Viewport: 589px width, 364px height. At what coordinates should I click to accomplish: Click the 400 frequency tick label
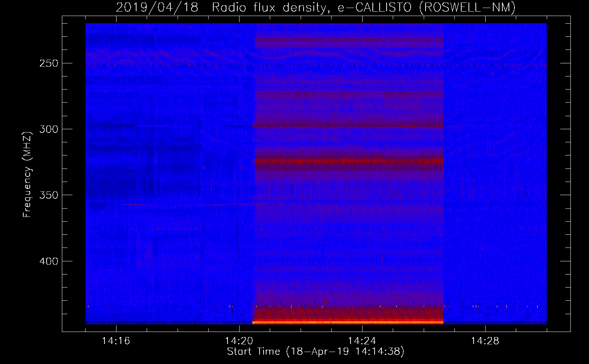49,261
